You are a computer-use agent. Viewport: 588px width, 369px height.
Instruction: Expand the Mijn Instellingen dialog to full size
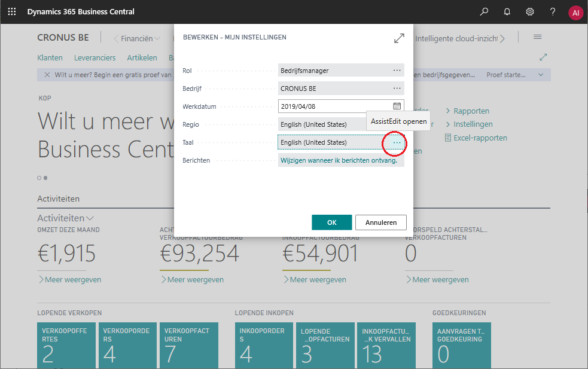399,38
